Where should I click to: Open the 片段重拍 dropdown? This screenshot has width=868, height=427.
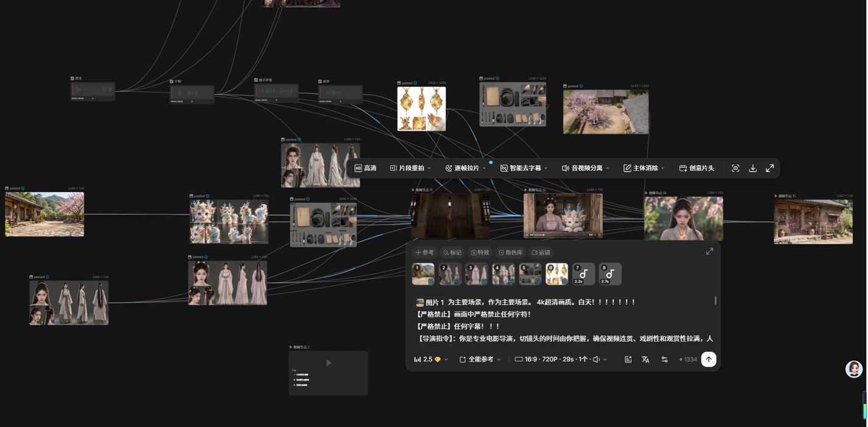pyautogui.click(x=410, y=168)
